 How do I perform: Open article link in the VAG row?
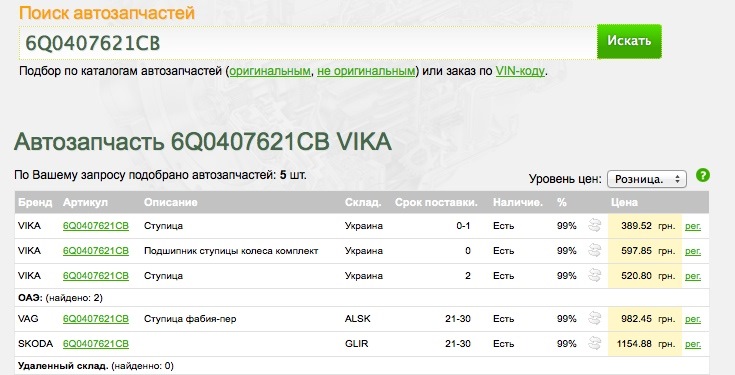[x=96, y=319]
